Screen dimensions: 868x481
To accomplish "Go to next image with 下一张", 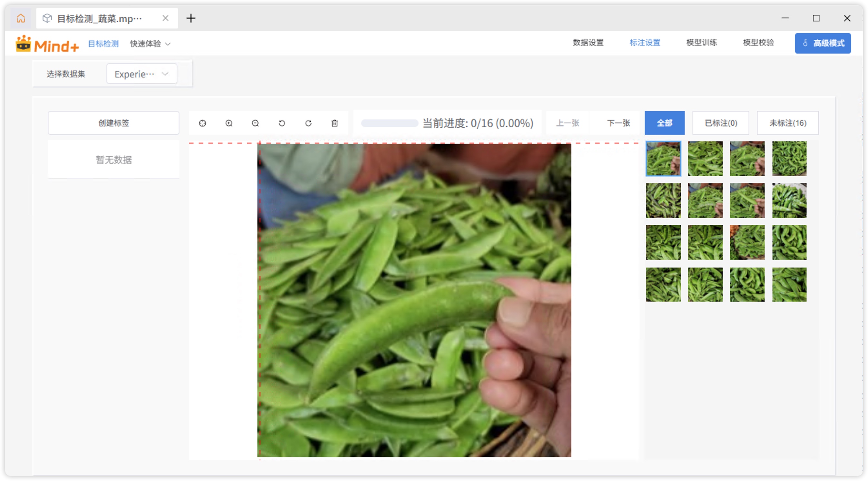I will coord(619,123).
